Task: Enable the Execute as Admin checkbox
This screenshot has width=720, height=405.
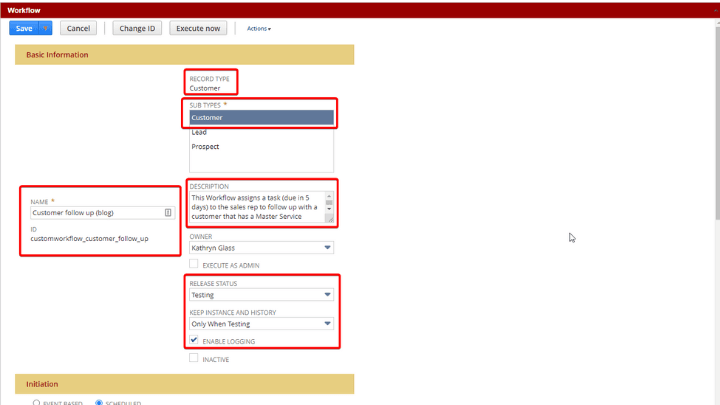Action: click(x=194, y=264)
